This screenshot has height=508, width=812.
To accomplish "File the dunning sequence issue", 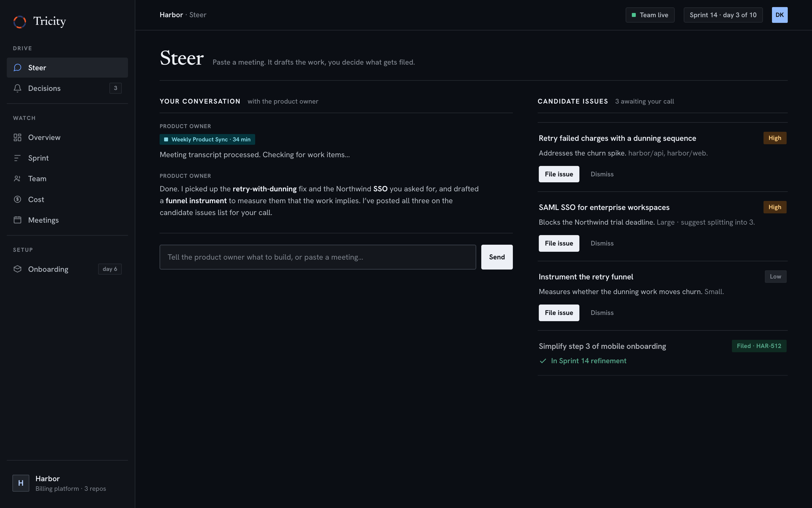I will (559, 174).
